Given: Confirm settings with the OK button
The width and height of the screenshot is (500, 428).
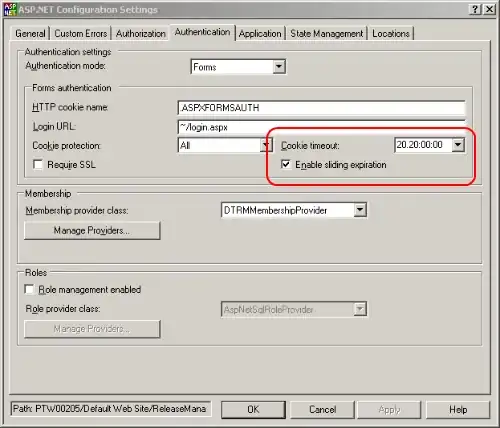Looking at the screenshot, I should click(x=253, y=409).
